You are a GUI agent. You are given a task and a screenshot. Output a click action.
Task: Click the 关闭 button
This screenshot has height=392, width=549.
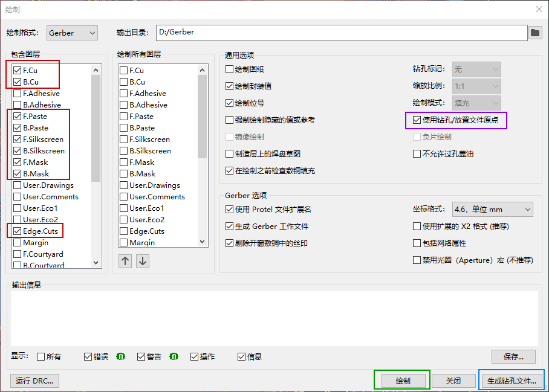(453, 381)
